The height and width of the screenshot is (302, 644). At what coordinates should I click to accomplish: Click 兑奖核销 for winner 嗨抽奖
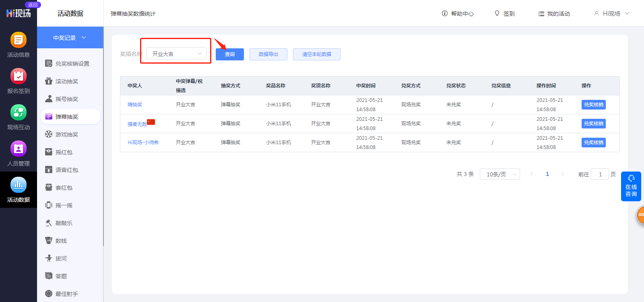tap(594, 105)
